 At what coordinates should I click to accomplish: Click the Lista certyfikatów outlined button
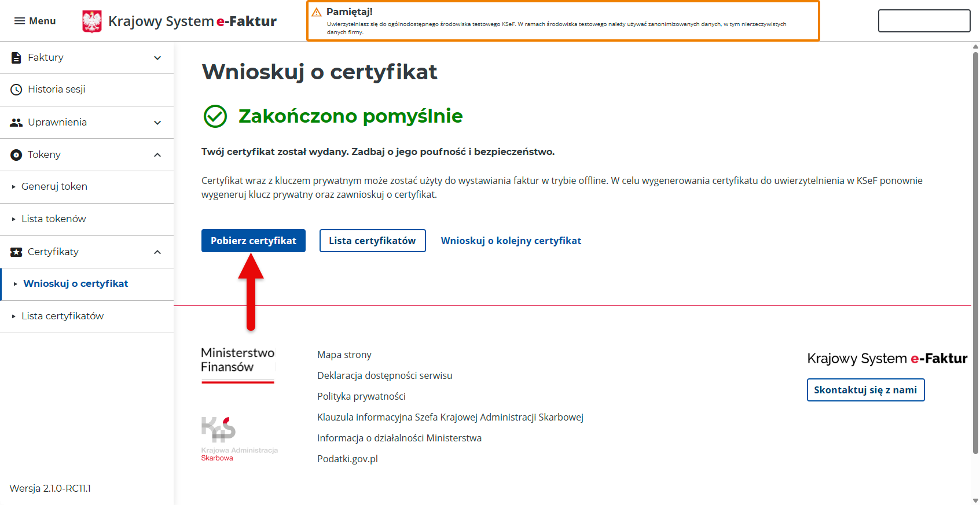(x=372, y=241)
